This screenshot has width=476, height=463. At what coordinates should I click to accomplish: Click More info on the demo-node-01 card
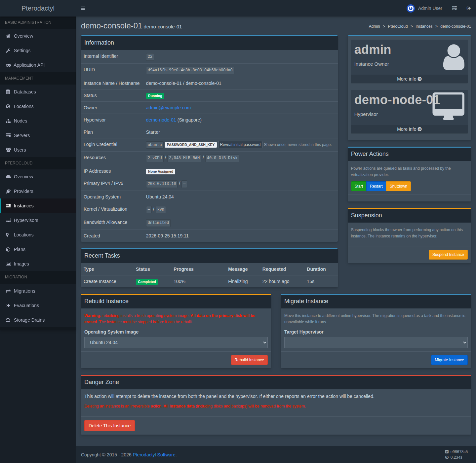(x=409, y=129)
